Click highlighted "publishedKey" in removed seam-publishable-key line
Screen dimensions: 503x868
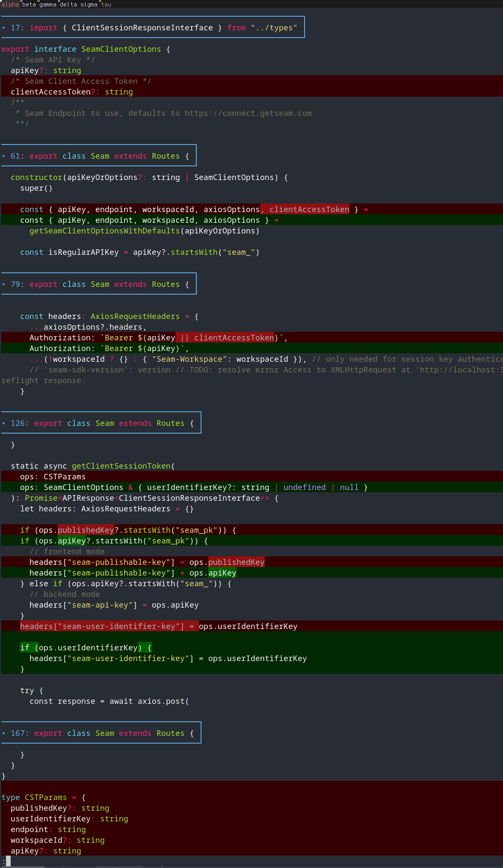(237, 562)
